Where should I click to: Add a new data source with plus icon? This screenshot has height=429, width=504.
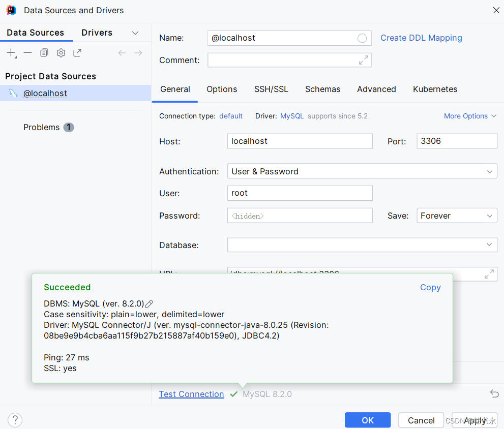[11, 53]
